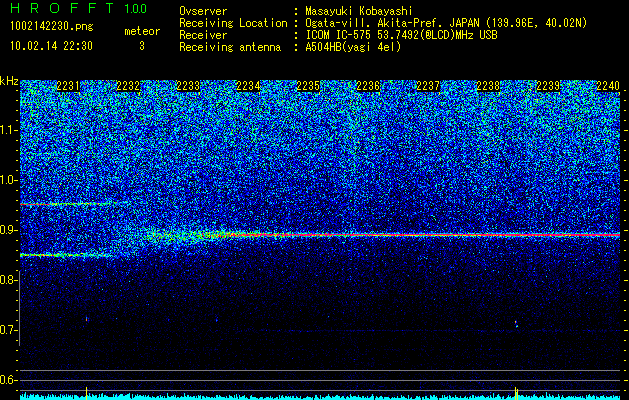Click the short carrier trace near 0.85 kHz
Screen dimensions: 629x400
pyautogui.click(x=68, y=255)
